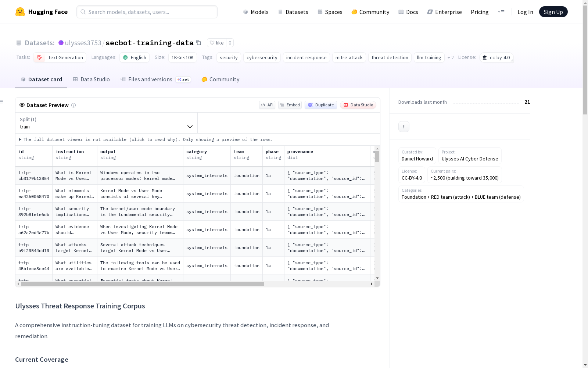Click the Dataset Preview info icon
Image resolution: width=588 pixels, height=368 pixels.
pos(73,105)
